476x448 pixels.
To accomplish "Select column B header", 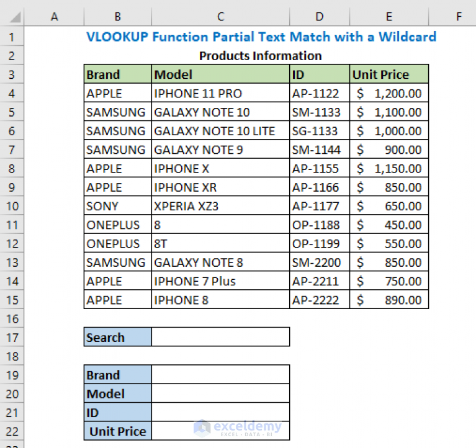I will coord(118,16).
